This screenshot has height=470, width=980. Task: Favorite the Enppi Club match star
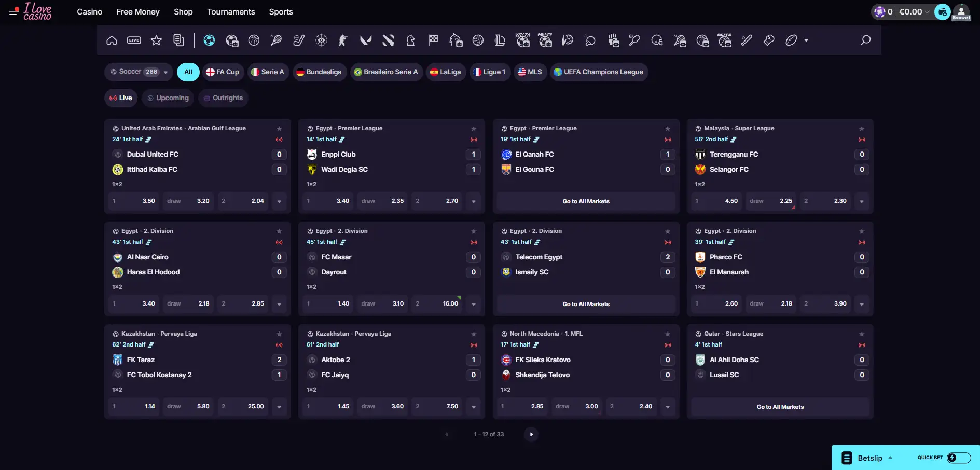tap(474, 129)
